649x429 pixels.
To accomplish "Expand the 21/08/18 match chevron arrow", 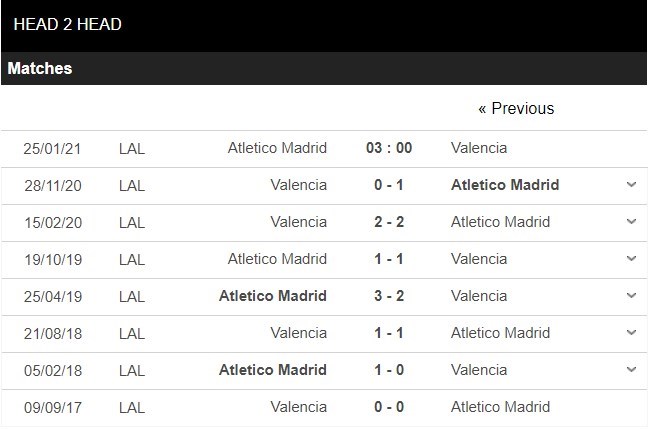I will 631,333.
